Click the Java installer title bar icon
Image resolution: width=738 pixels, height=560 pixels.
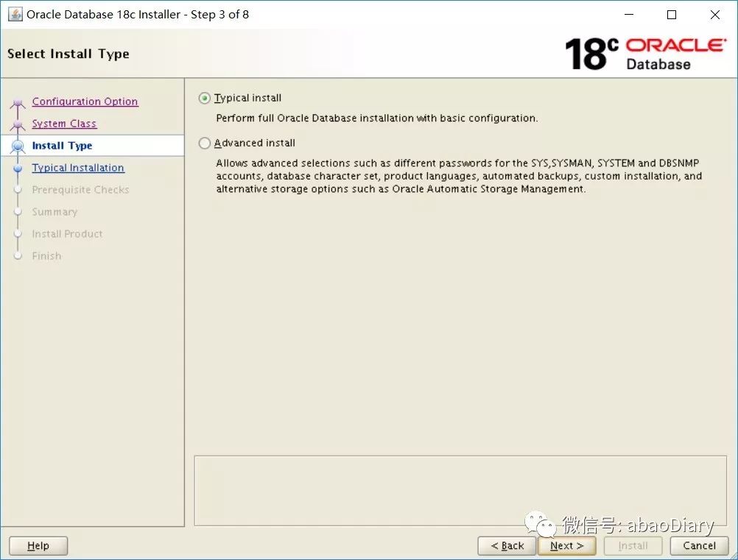[15, 14]
